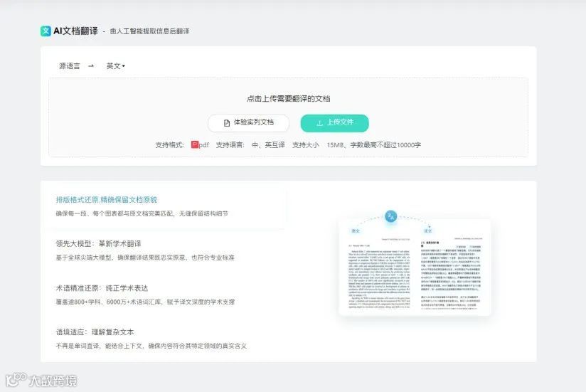Select the 排版格式还原 精确保留文档原貌 feature tab
Screen dimensions: 586x392
pyautogui.click(x=164, y=206)
